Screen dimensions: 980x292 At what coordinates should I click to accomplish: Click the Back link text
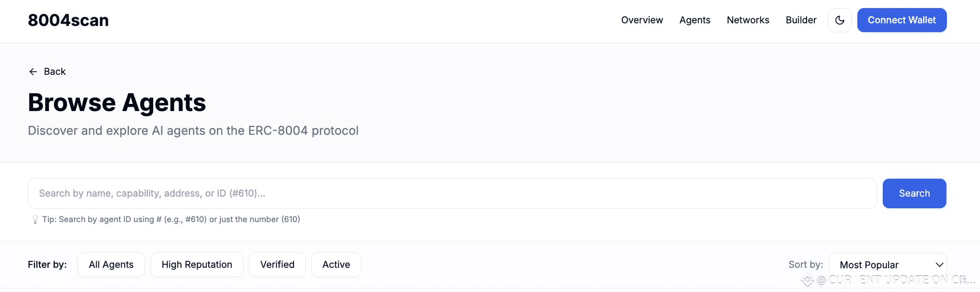pyautogui.click(x=55, y=72)
